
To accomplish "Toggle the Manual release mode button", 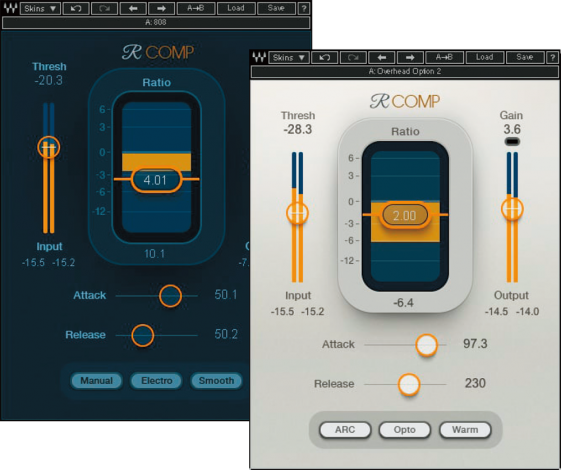I will click(x=97, y=381).
